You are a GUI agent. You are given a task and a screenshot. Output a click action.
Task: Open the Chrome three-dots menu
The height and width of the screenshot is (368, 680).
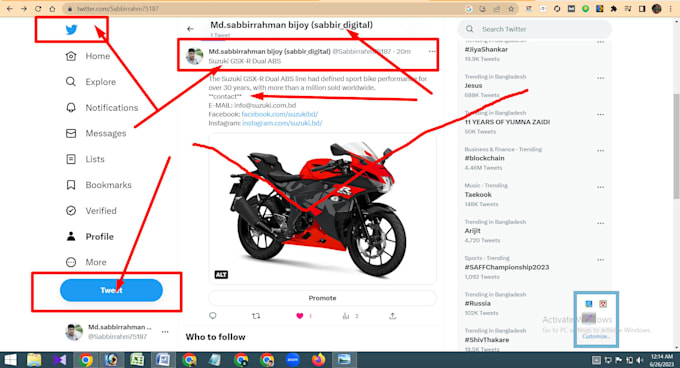[670, 9]
